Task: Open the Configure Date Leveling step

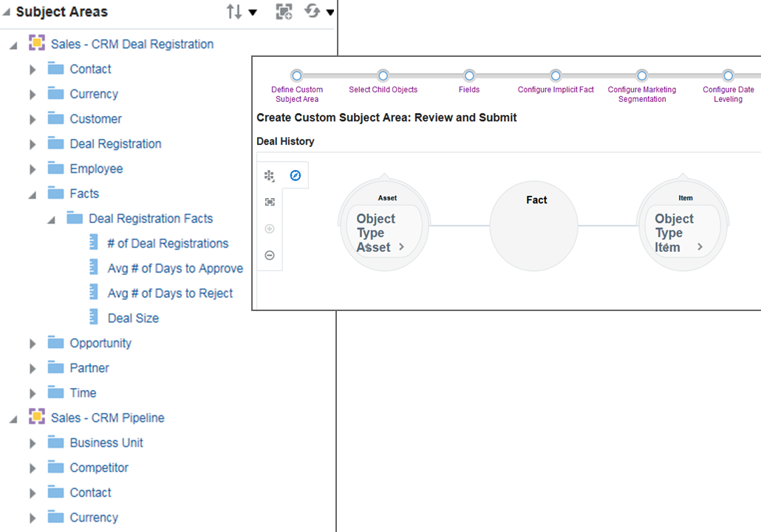Action: tap(728, 75)
